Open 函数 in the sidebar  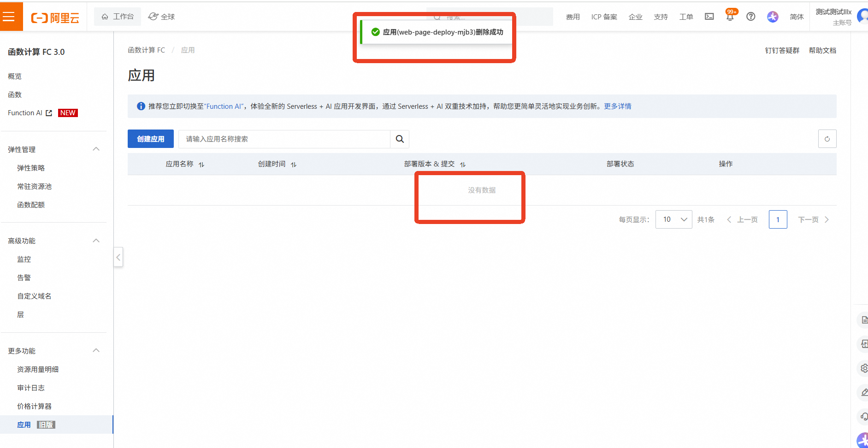(x=15, y=94)
